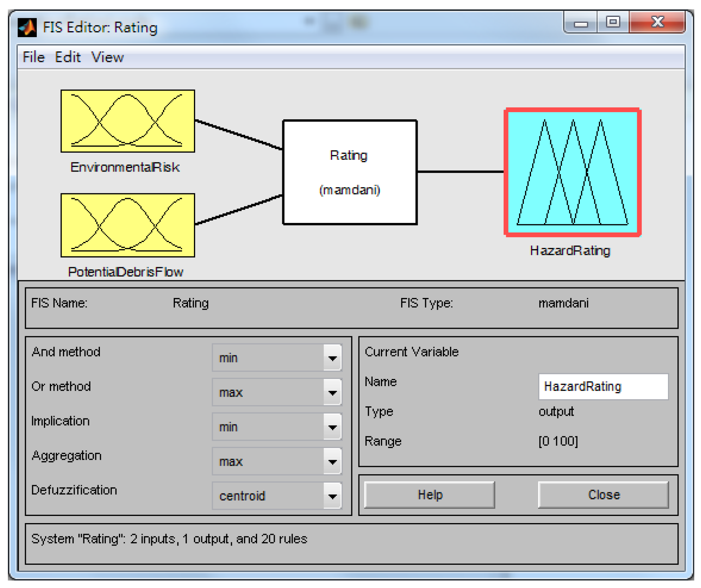Click the MATLAB logo in title bar
701x588 pixels.
pyautogui.click(x=27, y=27)
